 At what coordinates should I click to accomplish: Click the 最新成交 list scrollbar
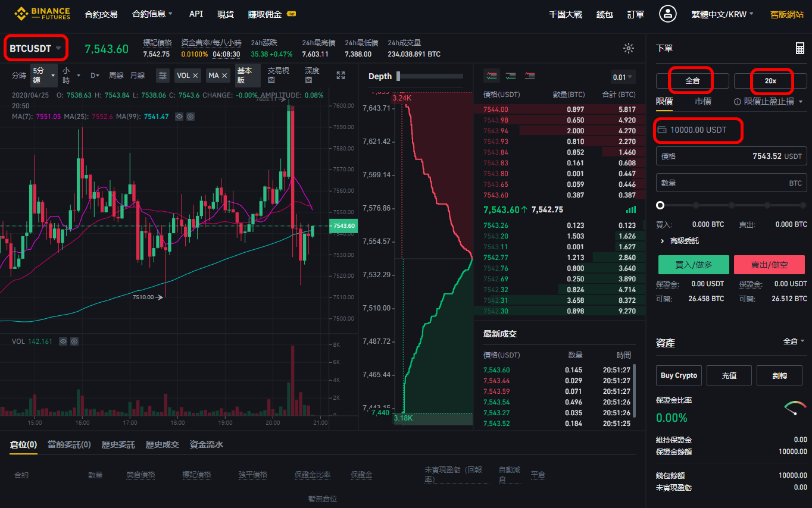(634, 391)
